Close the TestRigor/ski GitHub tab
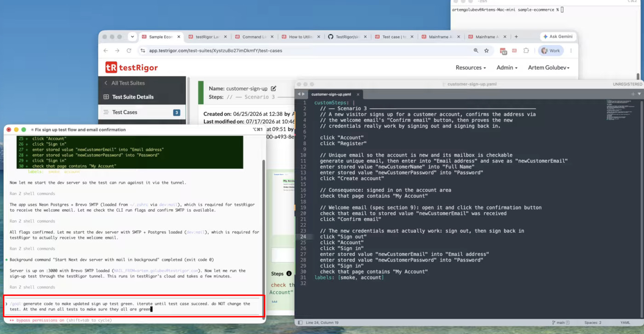644x334 pixels. 365,37
